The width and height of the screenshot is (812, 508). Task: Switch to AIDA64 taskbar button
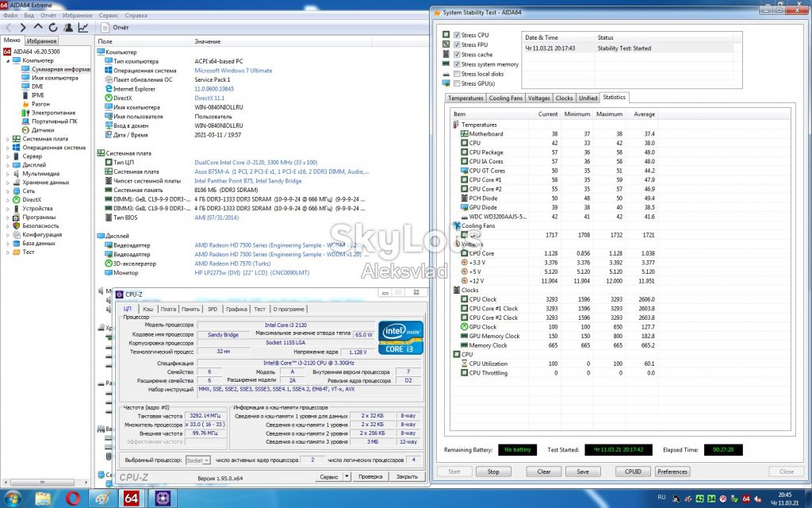131,498
